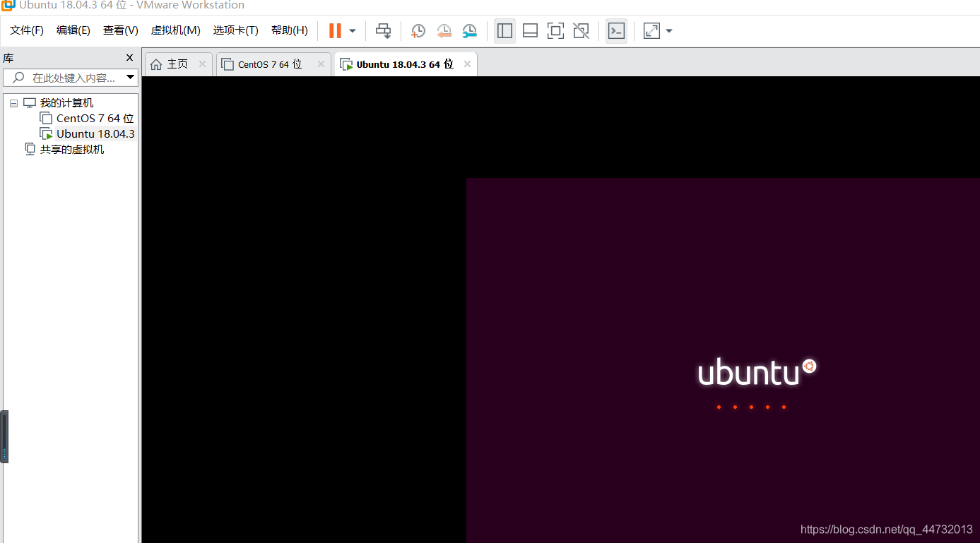Pause the virtual machine with the orange button
The width and height of the screenshot is (980, 543).
click(x=335, y=30)
